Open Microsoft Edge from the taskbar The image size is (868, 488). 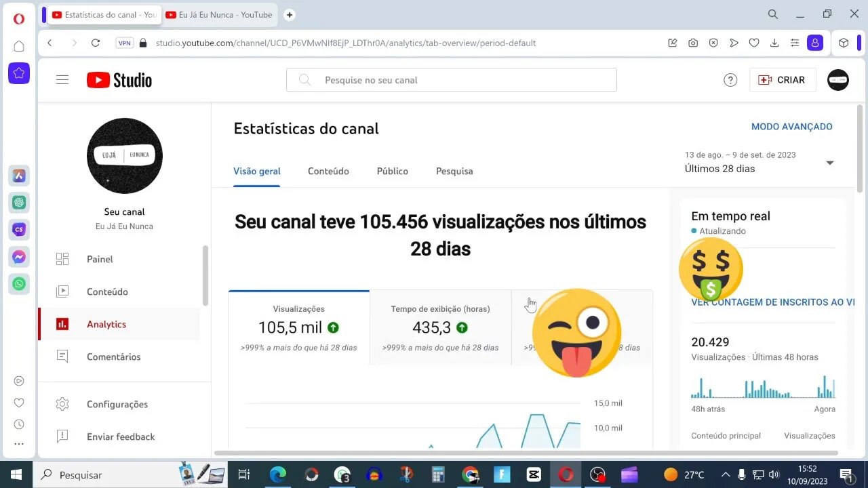[x=278, y=474]
